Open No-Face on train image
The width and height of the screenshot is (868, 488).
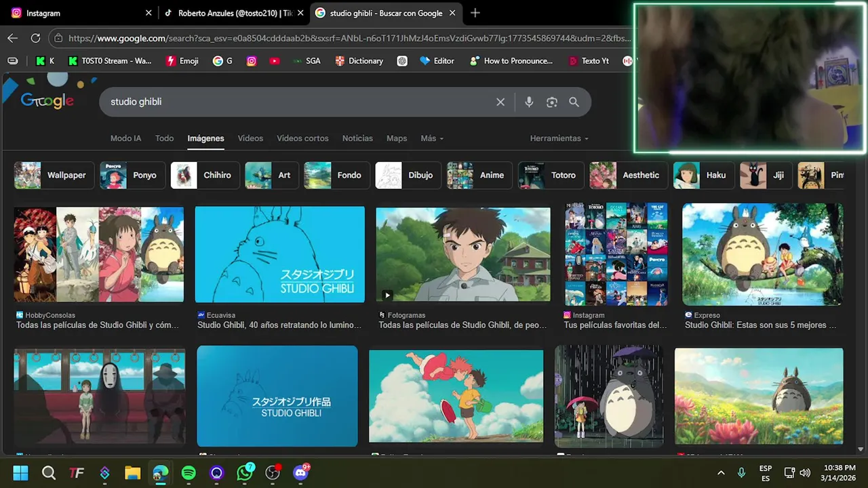[x=100, y=396]
